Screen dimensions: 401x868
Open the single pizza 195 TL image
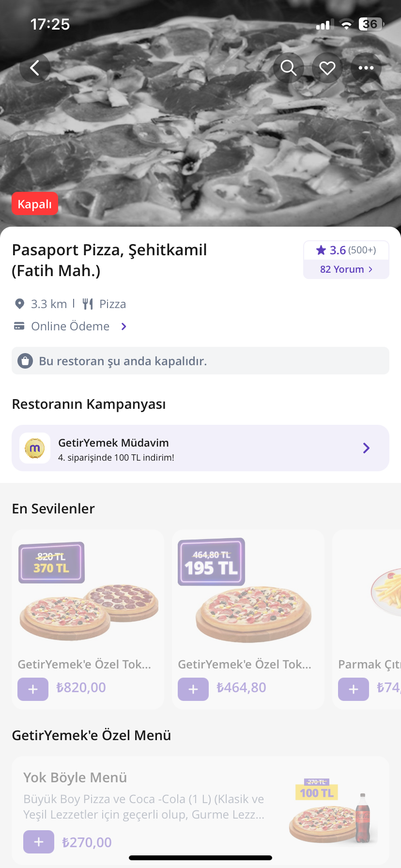point(248,598)
